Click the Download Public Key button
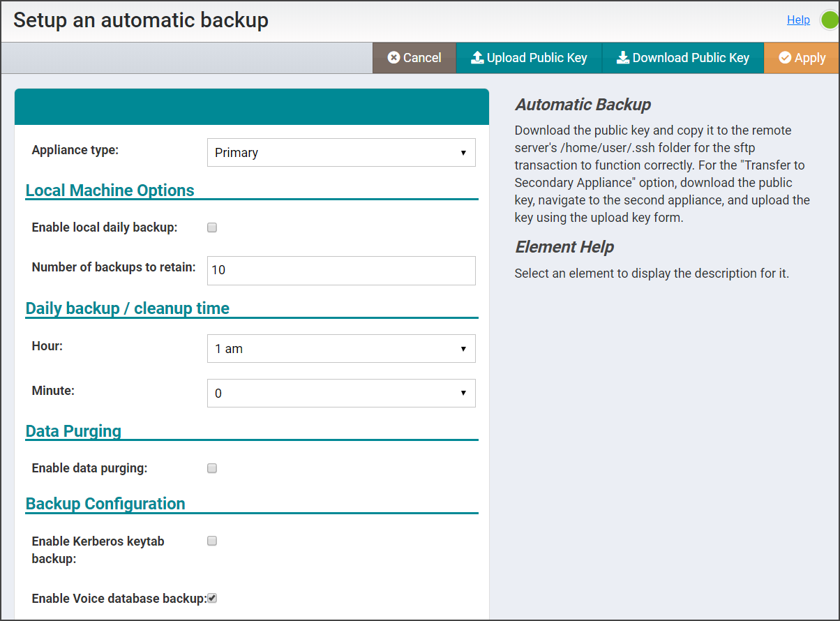This screenshot has width=840, height=621. [x=682, y=57]
